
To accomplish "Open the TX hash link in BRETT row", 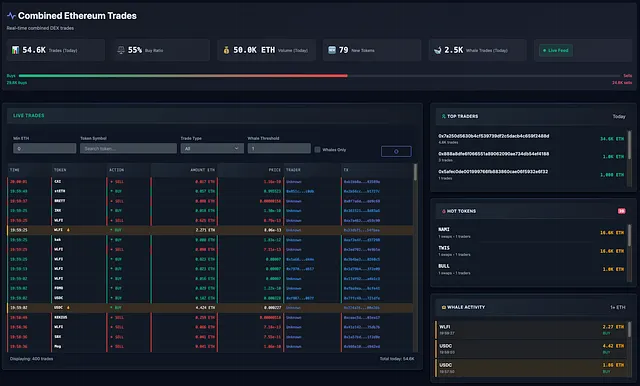I will pos(361,201).
